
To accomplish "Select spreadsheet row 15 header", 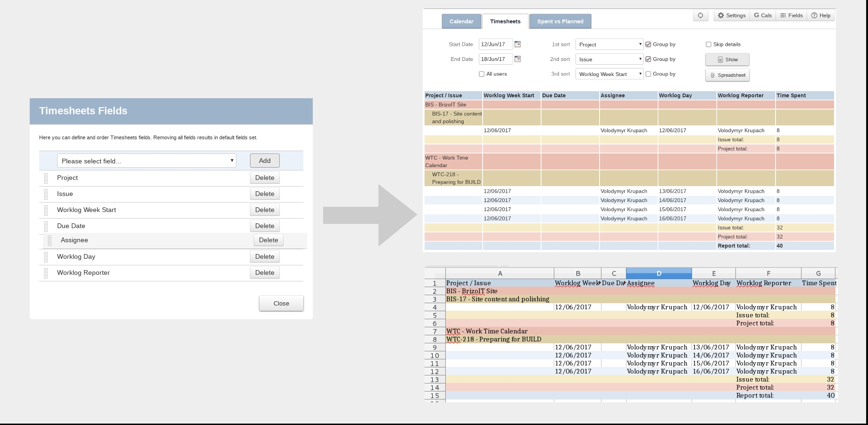I will coord(435,396).
